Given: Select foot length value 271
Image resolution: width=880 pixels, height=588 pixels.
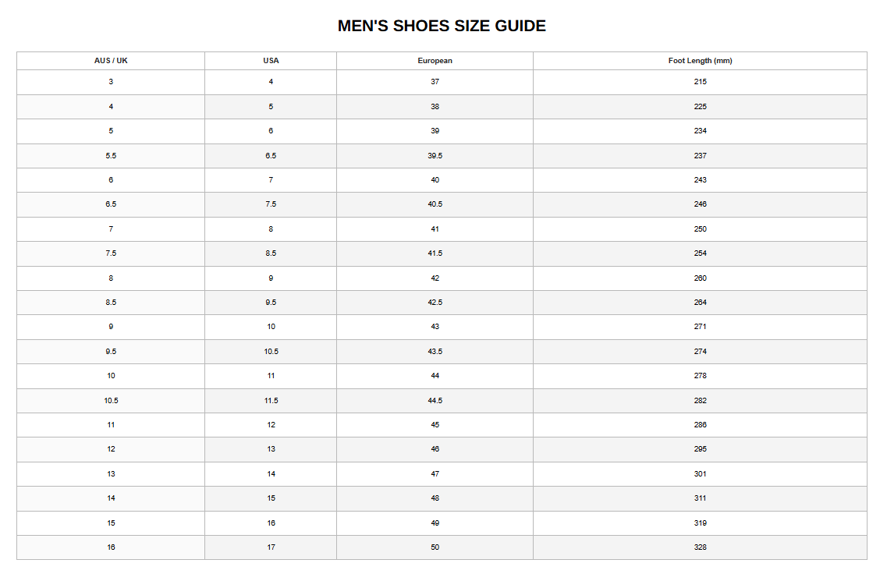Looking at the screenshot, I should pos(700,327).
